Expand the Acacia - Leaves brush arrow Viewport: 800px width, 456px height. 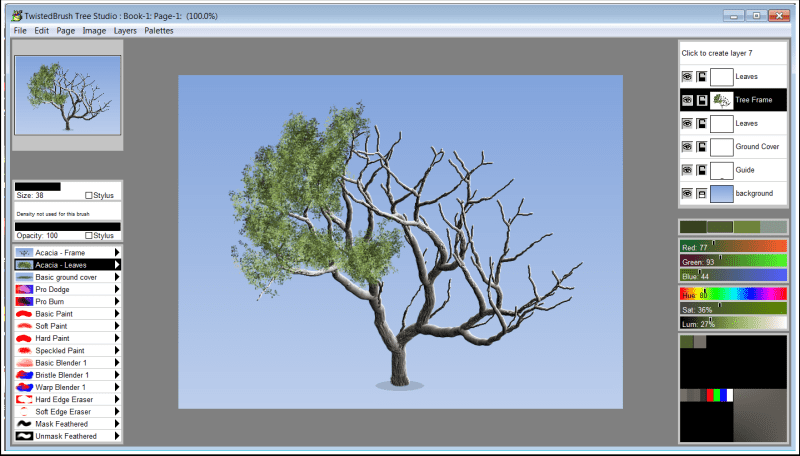pos(117,265)
